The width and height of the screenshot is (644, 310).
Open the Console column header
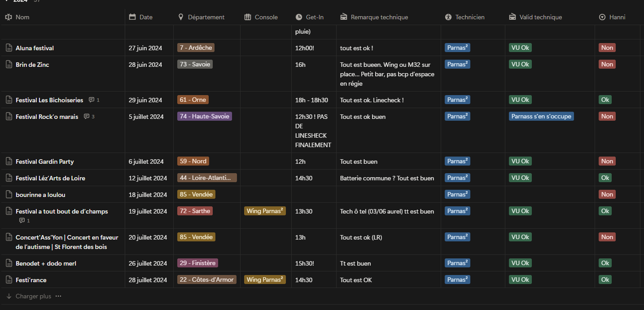[x=266, y=17]
